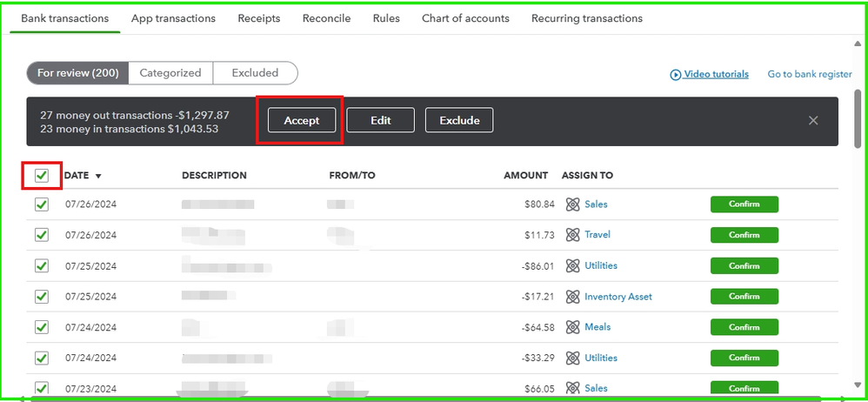Click the category icon beside Travel

[572, 235]
